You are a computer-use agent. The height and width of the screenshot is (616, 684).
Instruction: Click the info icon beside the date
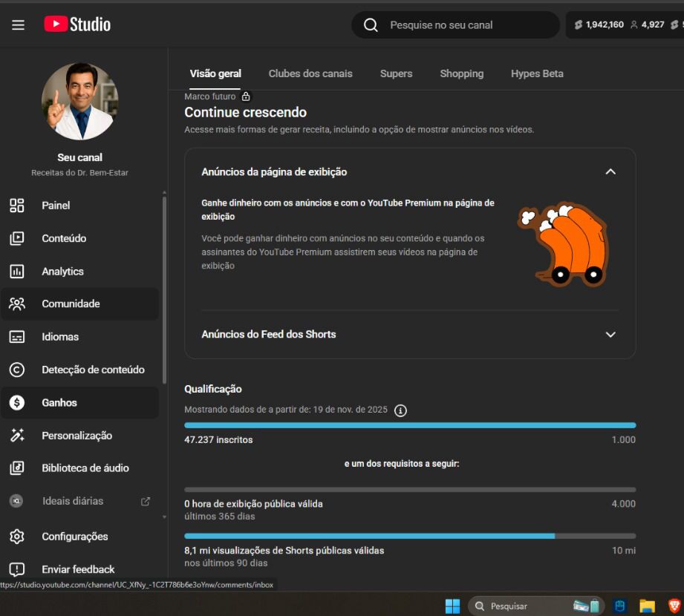400,410
